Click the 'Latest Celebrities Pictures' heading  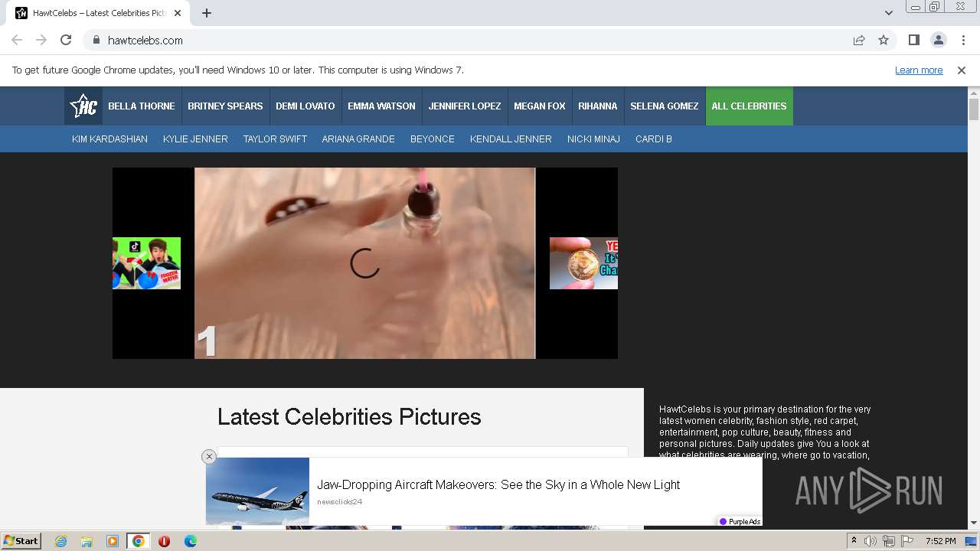click(x=349, y=417)
